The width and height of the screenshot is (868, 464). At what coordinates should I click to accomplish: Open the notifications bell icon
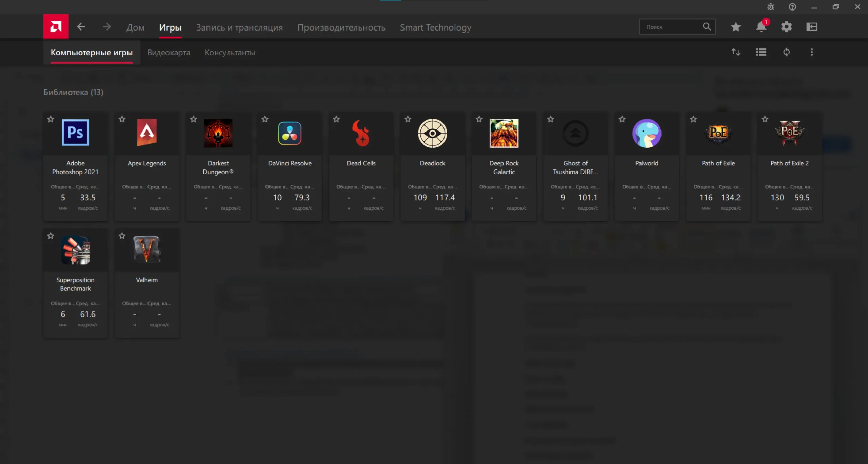pyautogui.click(x=761, y=27)
